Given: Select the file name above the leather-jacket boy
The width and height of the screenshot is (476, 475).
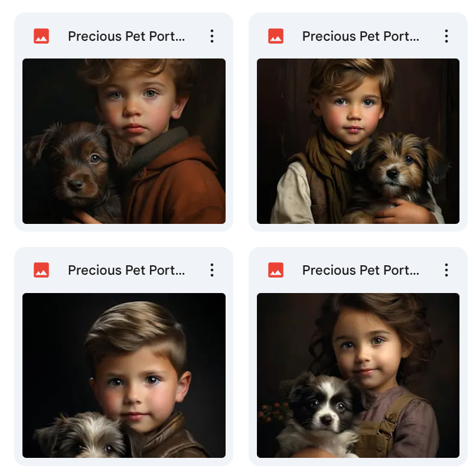Looking at the screenshot, I should click(126, 270).
